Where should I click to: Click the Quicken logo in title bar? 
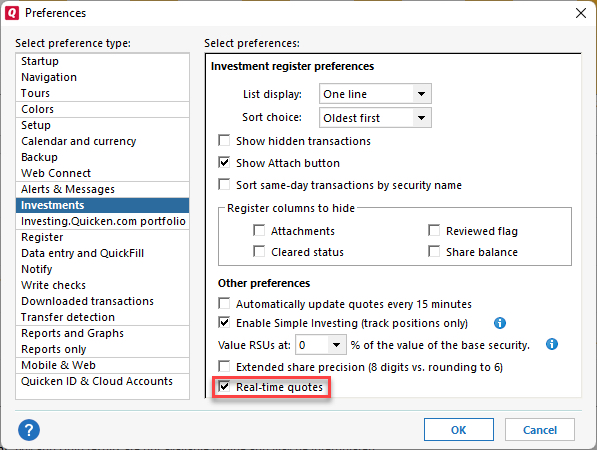tap(12, 13)
